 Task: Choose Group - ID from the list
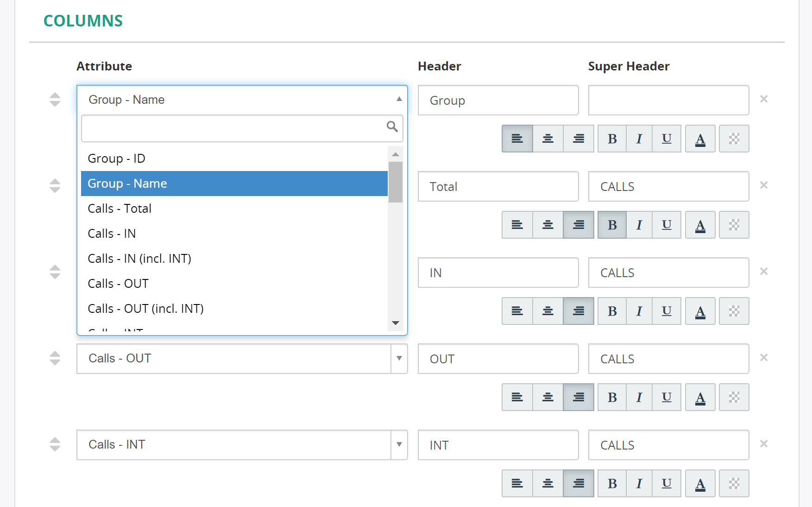pos(234,158)
